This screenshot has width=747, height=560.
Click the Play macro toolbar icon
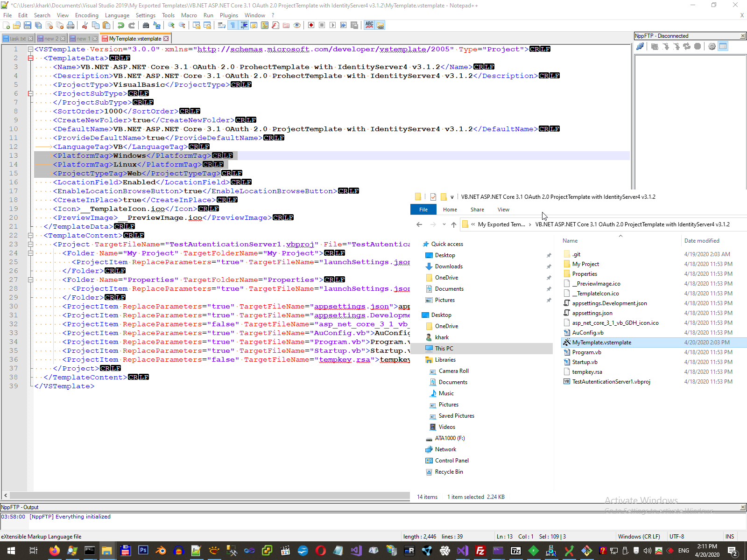(332, 25)
